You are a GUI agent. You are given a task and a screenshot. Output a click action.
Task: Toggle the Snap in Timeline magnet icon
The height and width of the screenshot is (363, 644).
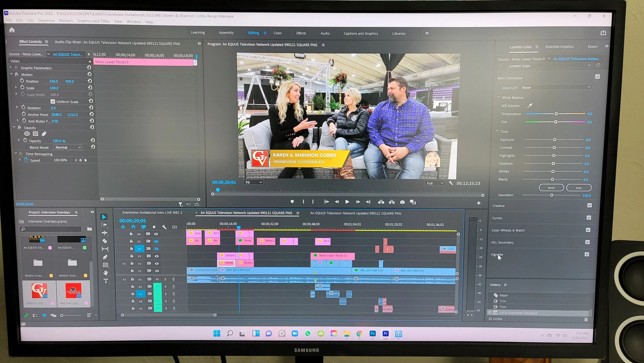tap(133, 227)
